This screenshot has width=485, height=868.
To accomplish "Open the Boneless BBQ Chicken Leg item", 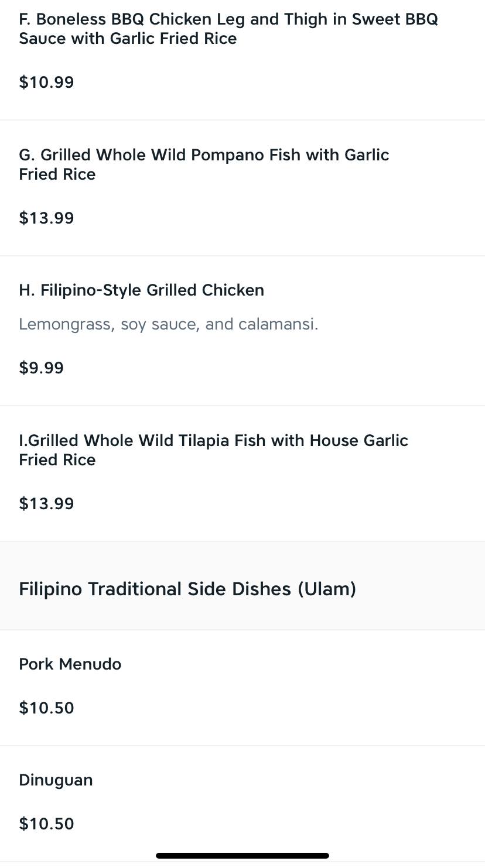I will coord(228,20).
